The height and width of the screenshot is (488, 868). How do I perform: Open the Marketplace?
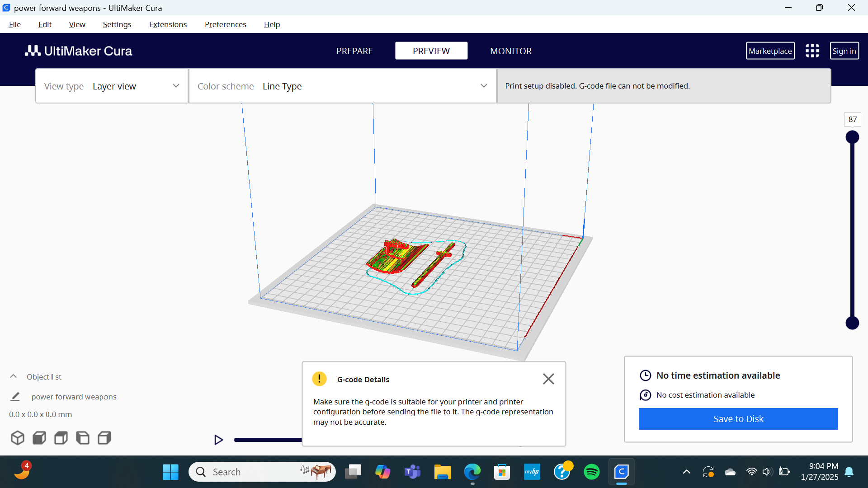[x=770, y=51]
